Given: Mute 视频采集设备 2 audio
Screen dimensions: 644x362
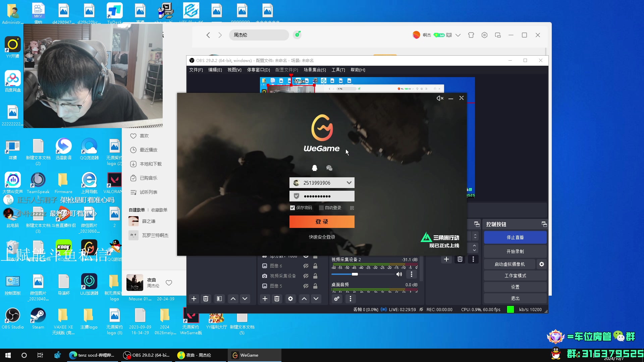Looking at the screenshot, I should [399, 274].
